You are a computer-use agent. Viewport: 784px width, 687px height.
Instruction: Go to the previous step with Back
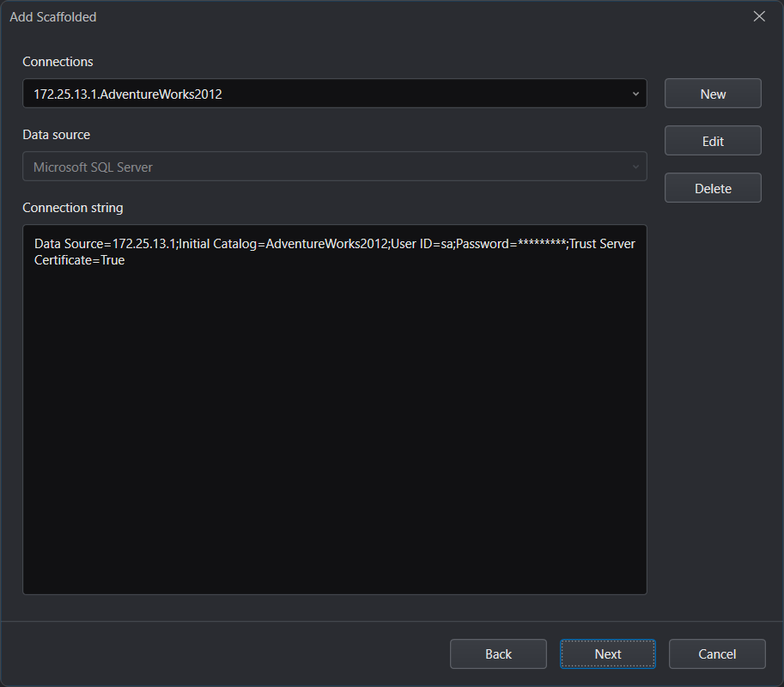click(498, 654)
